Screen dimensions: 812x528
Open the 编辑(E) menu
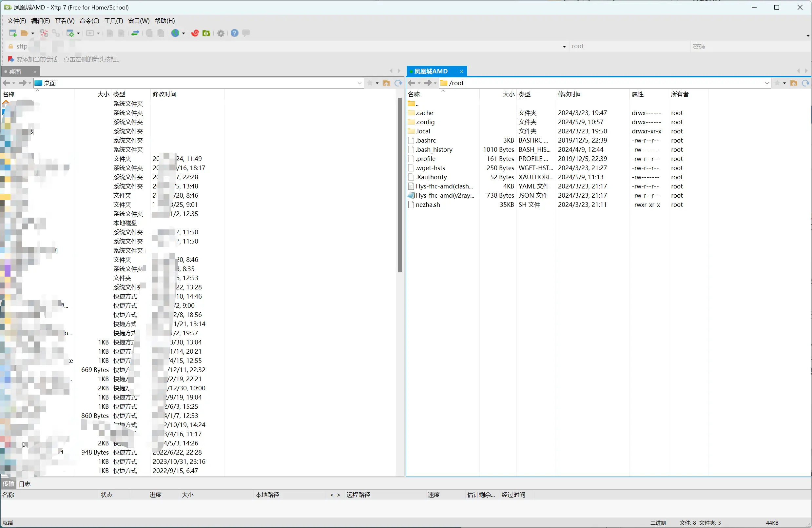point(40,21)
